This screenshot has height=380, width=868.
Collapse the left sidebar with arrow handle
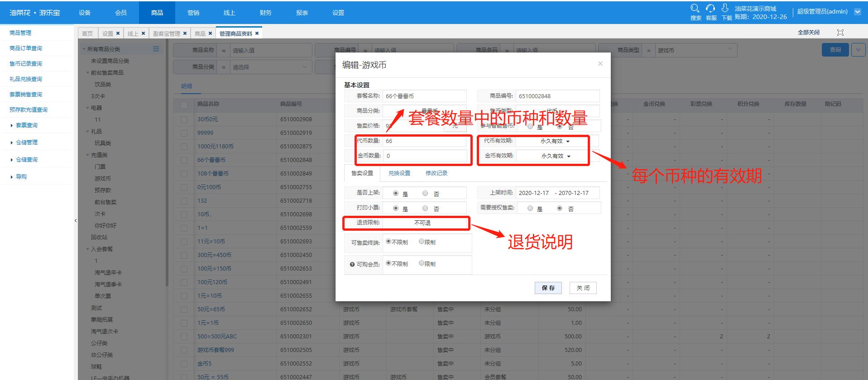click(x=76, y=220)
